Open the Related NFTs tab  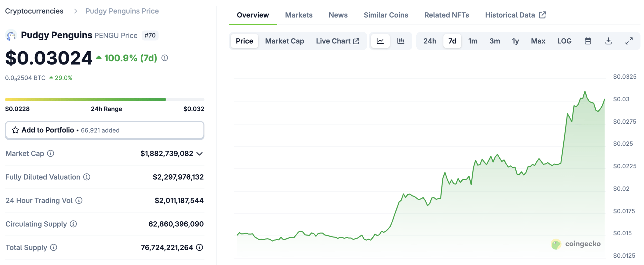coord(447,15)
